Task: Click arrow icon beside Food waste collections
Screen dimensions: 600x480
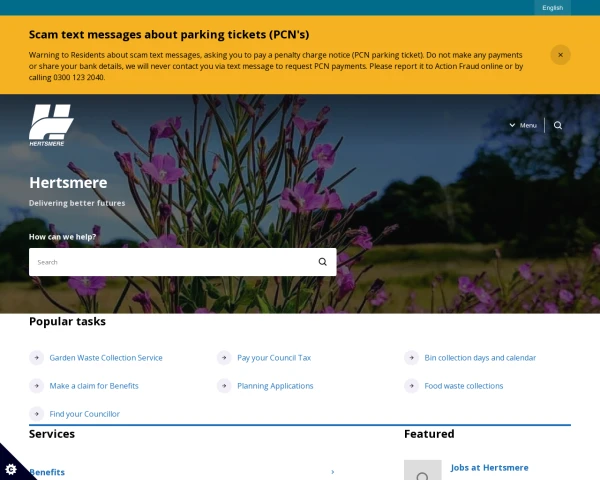Action: 412,385
